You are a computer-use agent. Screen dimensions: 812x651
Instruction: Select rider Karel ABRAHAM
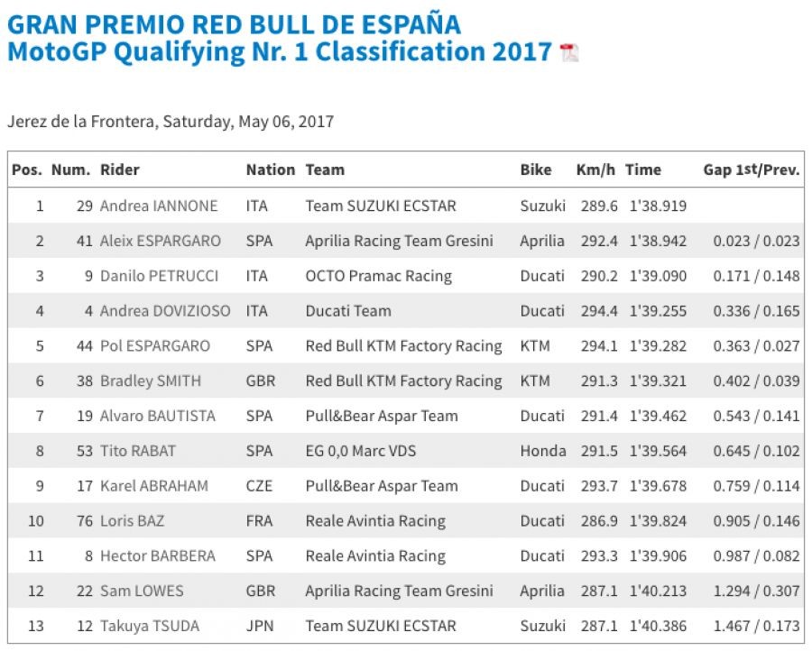click(154, 486)
